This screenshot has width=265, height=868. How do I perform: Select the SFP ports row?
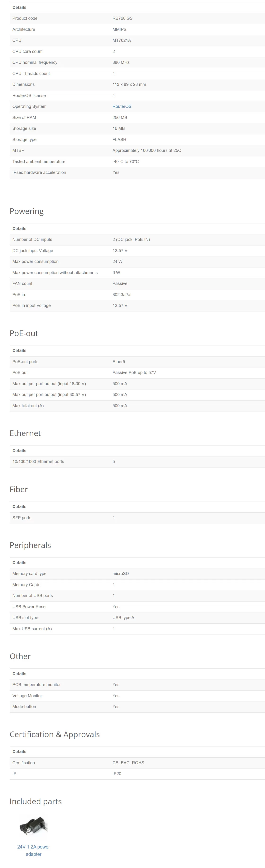point(137,518)
